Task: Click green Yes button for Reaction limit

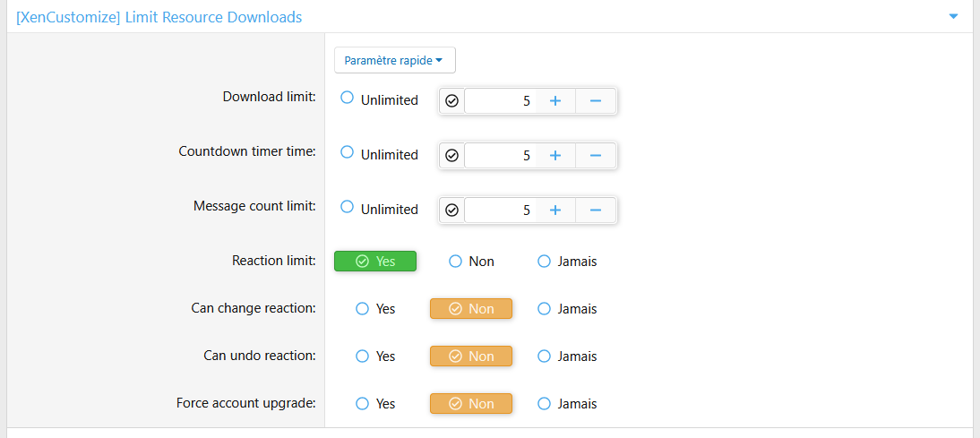Action: click(375, 262)
